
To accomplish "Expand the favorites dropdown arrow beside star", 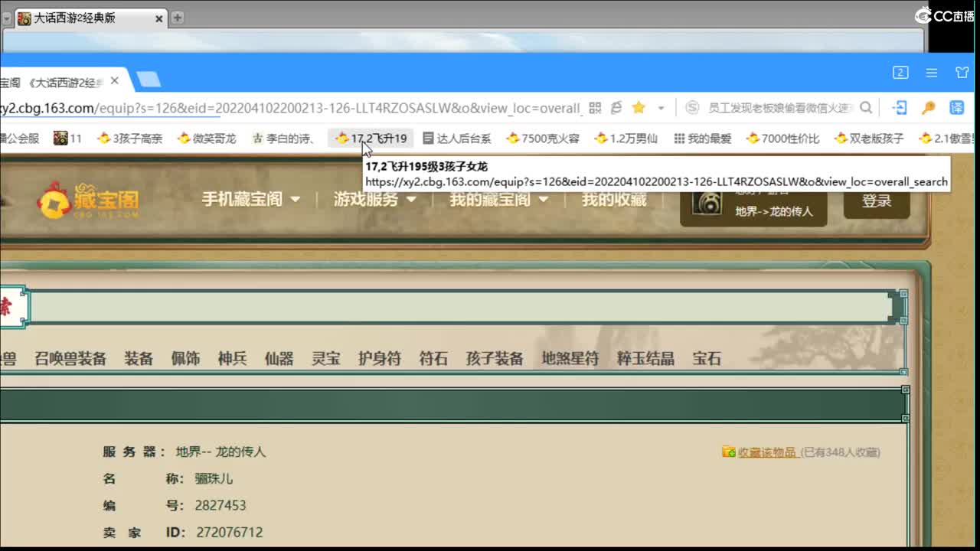I will click(x=661, y=109).
